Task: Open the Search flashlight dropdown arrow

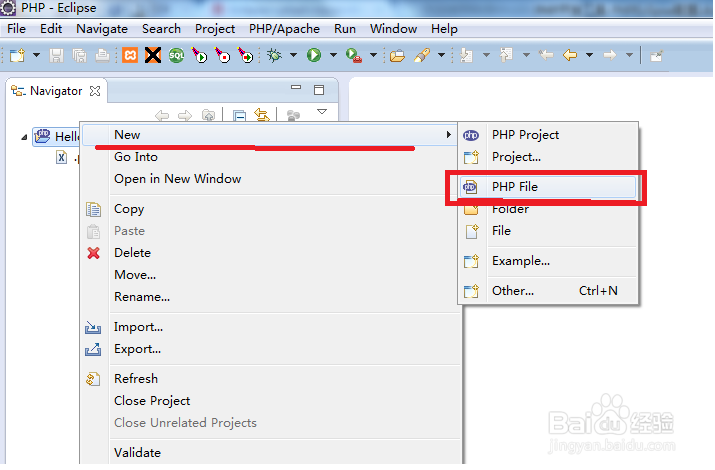Action: (441, 55)
